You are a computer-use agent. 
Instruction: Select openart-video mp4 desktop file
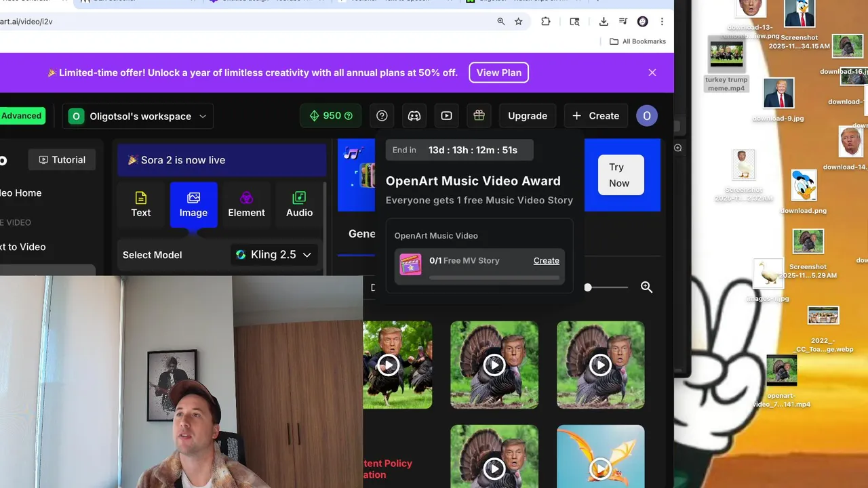pyautogui.click(x=781, y=381)
